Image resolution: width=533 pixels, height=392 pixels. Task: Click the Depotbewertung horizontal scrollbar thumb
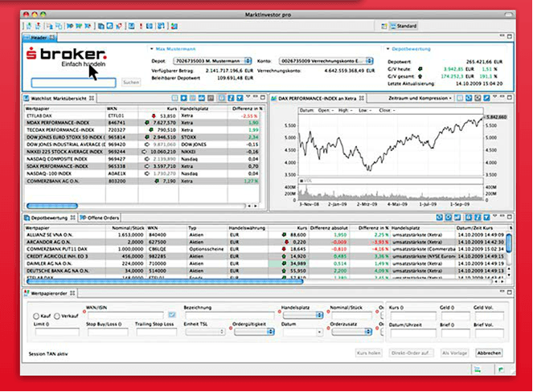[x=165, y=281]
